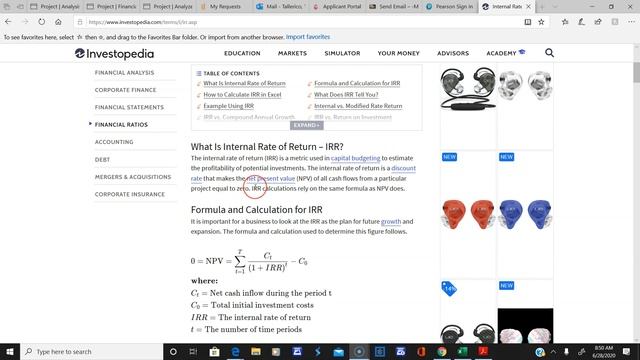
Task: Open Accounting sidebar item
Action: [114, 142]
